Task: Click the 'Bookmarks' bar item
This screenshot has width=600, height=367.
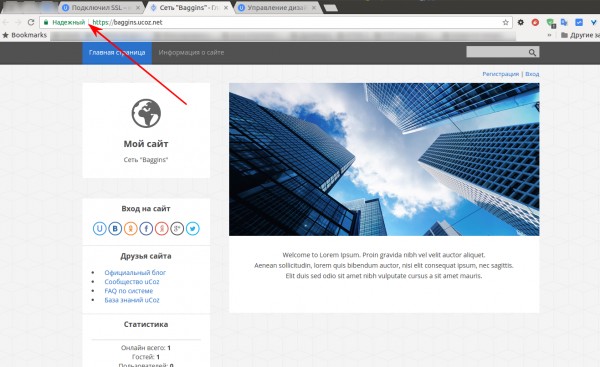Action: [x=24, y=35]
